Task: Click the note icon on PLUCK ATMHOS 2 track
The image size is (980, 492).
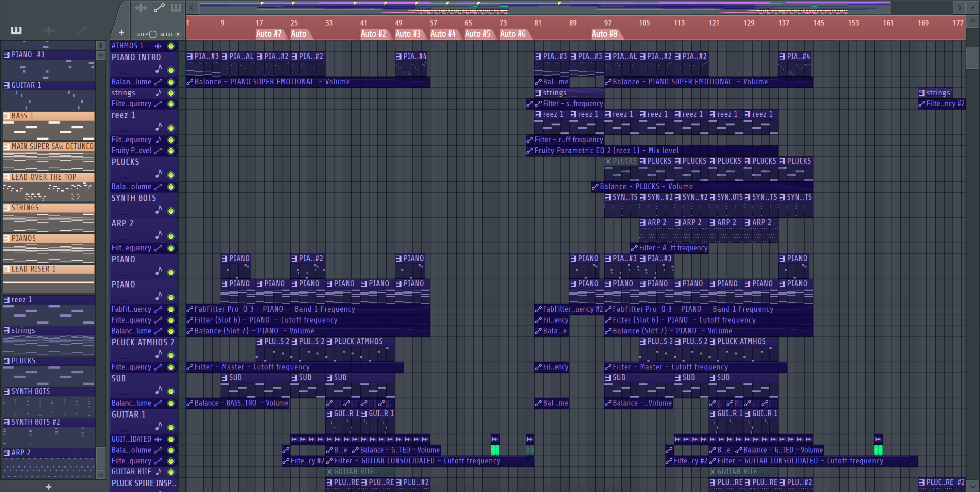Action: point(158,354)
